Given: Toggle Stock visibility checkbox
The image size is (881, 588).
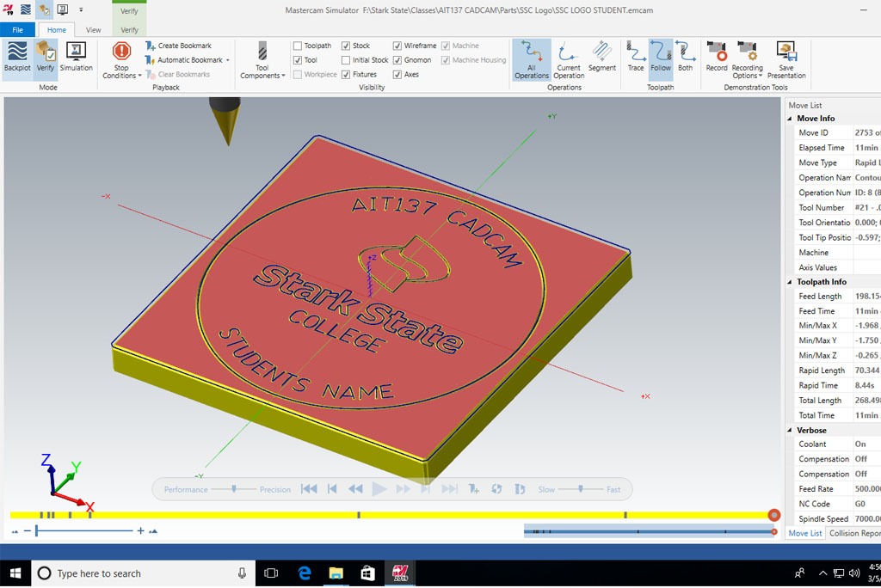Looking at the screenshot, I should pyautogui.click(x=346, y=46).
